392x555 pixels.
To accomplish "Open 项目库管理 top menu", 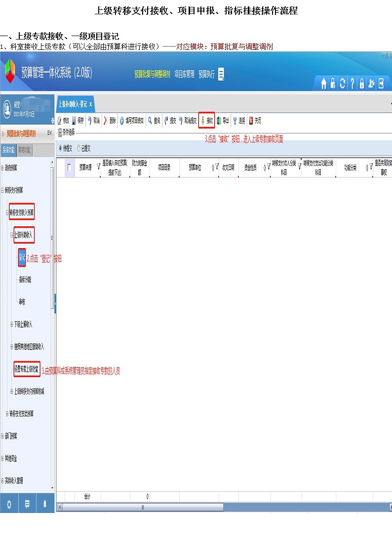I will point(185,74).
